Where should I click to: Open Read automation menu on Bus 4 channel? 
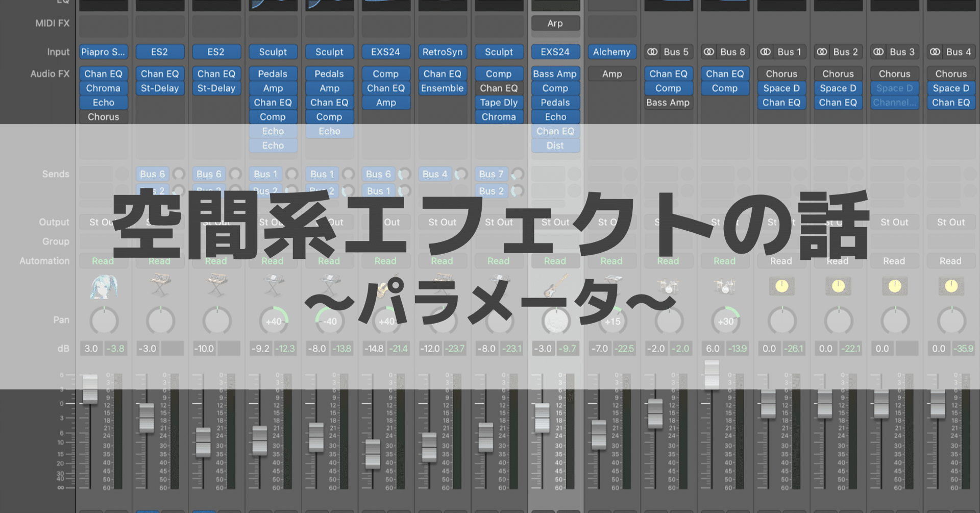click(951, 261)
